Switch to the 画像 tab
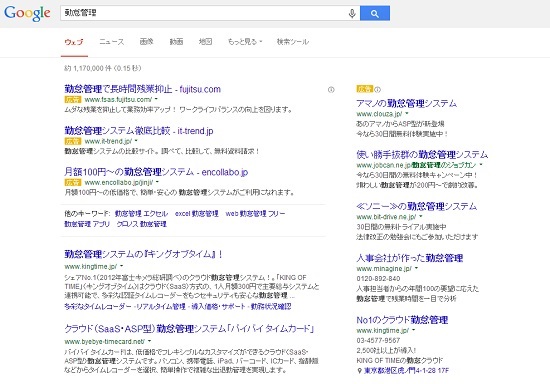 coord(146,42)
